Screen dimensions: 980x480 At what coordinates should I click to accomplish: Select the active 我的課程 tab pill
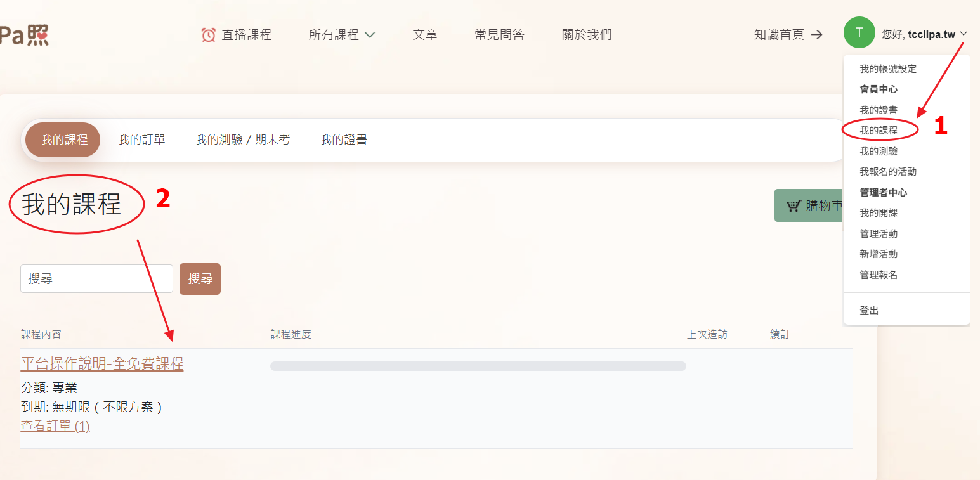point(64,139)
